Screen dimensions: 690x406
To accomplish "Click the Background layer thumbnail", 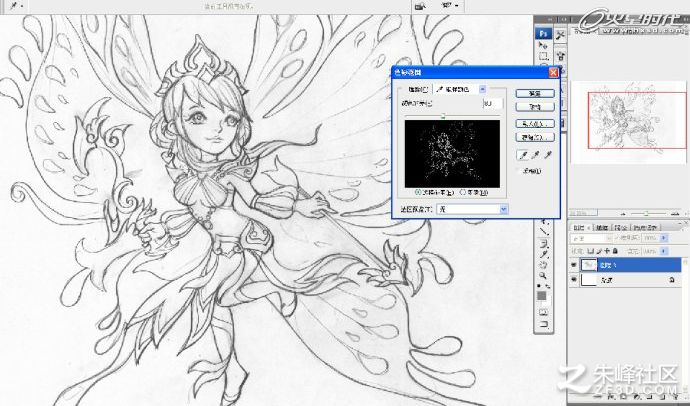I will coord(589,280).
